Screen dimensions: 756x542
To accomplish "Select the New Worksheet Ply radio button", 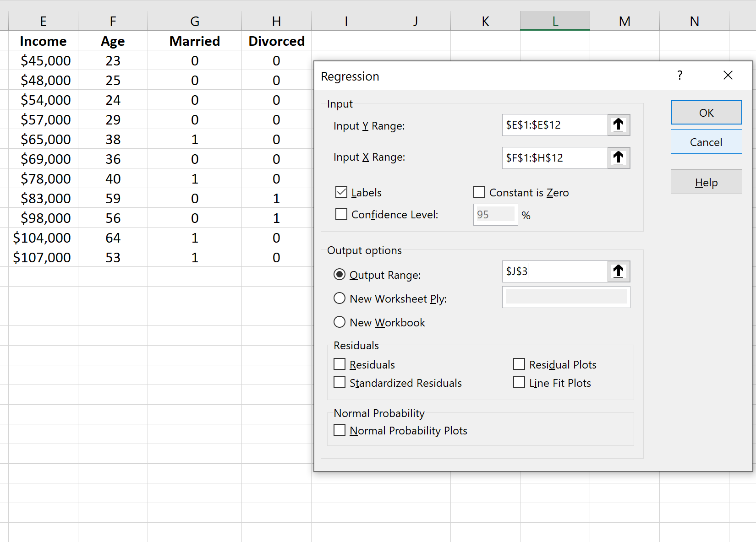I will point(340,298).
